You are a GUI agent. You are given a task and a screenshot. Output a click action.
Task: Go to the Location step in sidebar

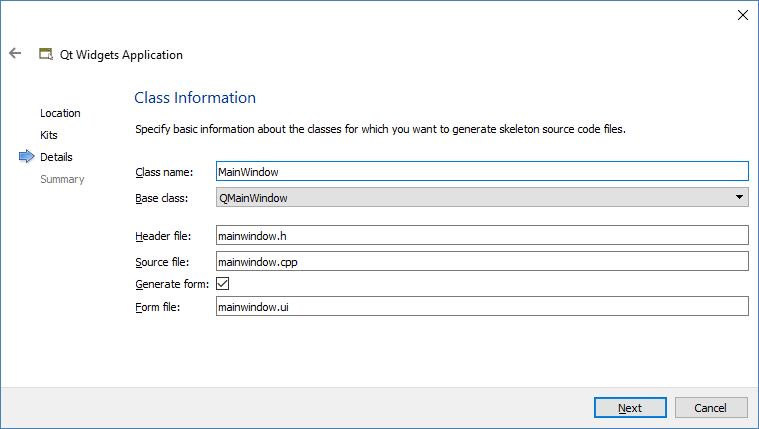coord(60,113)
